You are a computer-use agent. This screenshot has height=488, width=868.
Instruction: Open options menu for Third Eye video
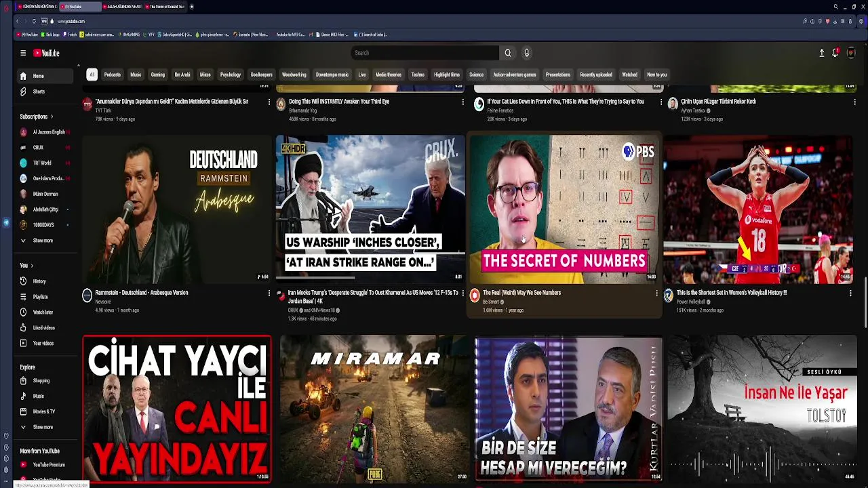pyautogui.click(x=463, y=102)
